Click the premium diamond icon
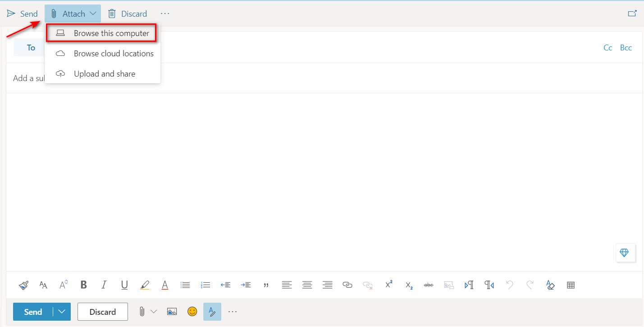644x327 pixels. click(624, 253)
